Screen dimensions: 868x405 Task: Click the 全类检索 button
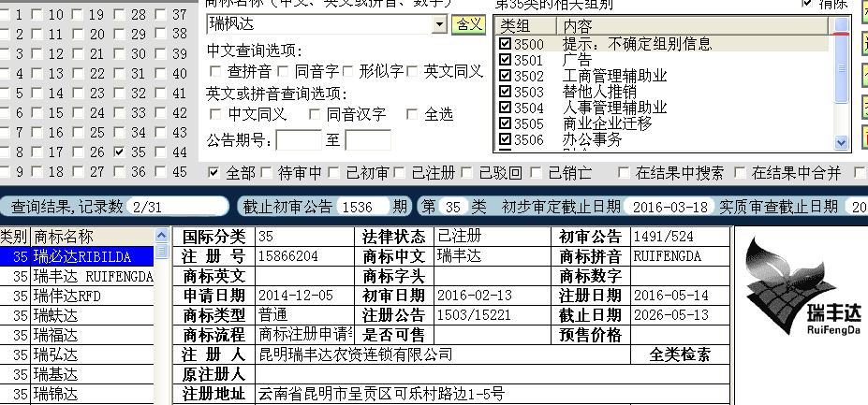pos(679,354)
